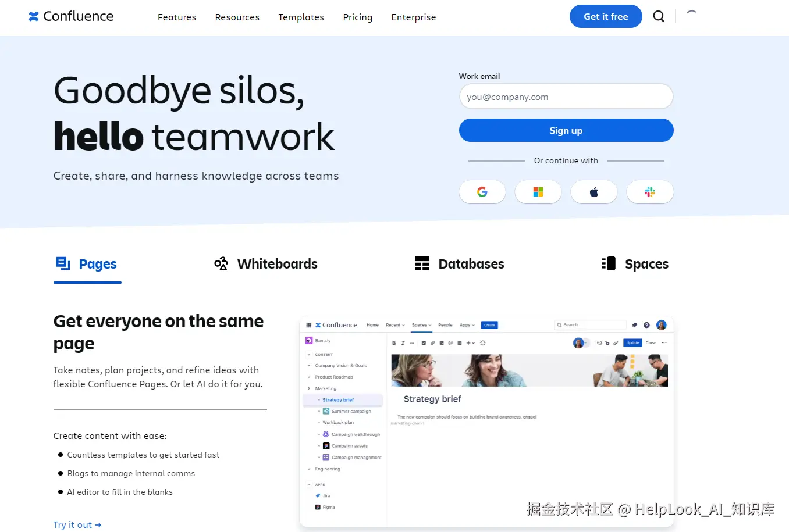Screen dimensions: 789x532
Task: Open the Spaces dropdown in the product preview
Action: (x=421, y=325)
